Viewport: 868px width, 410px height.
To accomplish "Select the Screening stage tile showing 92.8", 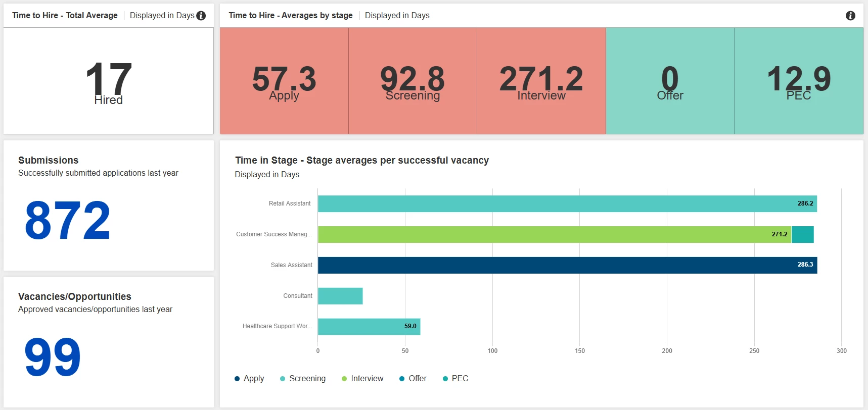I will point(413,81).
